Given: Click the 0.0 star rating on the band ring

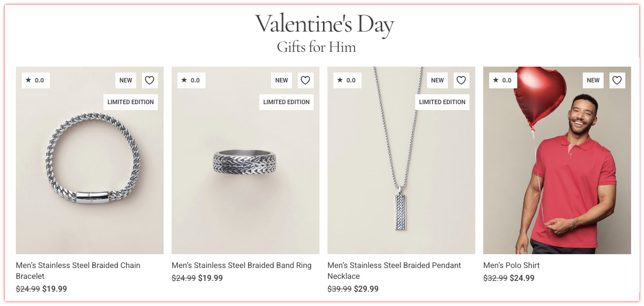Looking at the screenshot, I should 191,80.
